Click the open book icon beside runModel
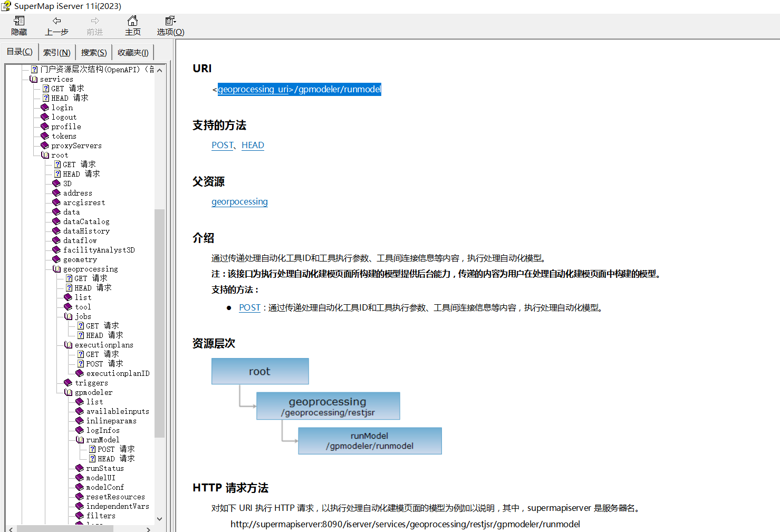This screenshot has width=780, height=532. click(x=80, y=440)
